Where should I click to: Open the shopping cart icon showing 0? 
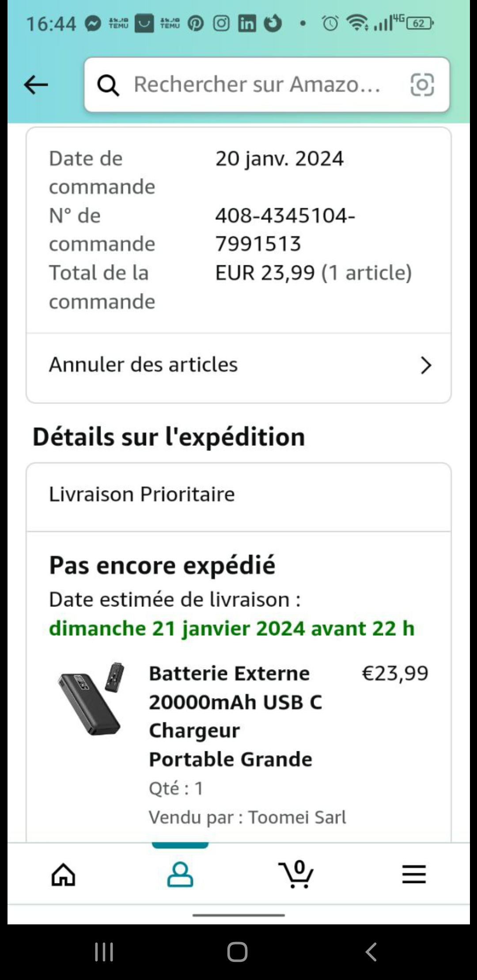(296, 874)
